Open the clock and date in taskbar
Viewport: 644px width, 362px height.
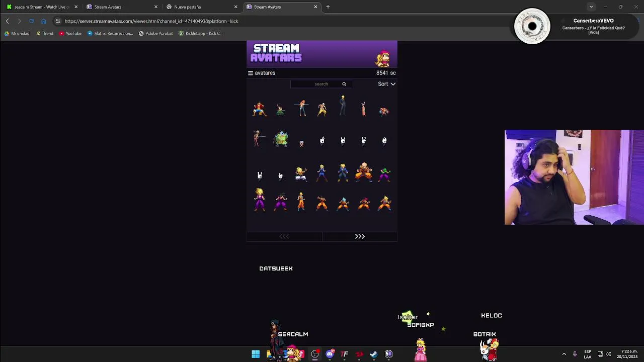[x=628, y=354]
